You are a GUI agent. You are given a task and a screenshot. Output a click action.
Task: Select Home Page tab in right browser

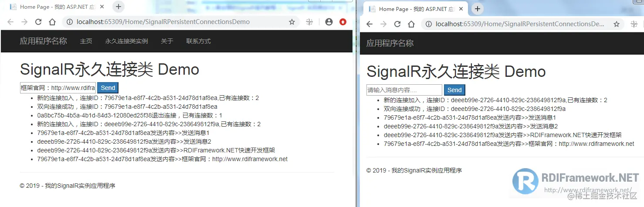tap(416, 9)
